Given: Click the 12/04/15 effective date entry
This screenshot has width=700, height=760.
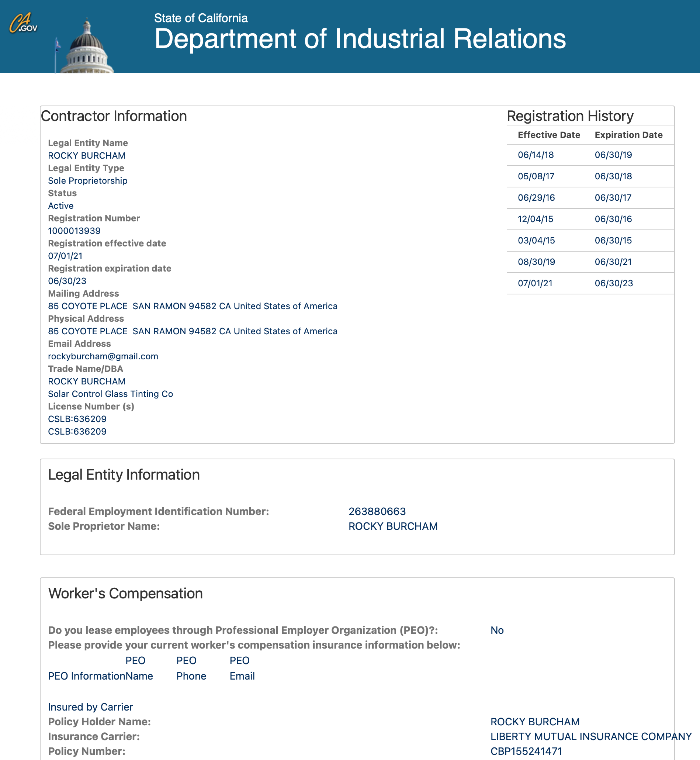Looking at the screenshot, I should (535, 219).
